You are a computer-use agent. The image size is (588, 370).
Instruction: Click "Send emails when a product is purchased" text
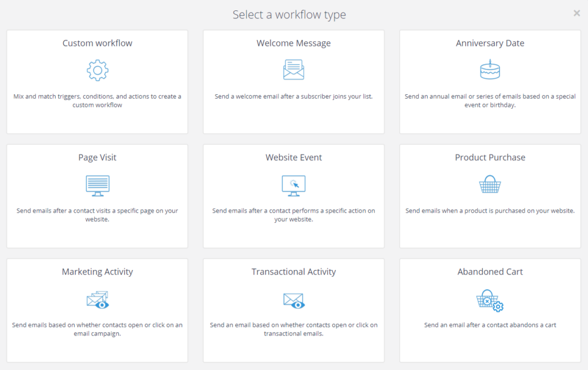click(x=490, y=211)
